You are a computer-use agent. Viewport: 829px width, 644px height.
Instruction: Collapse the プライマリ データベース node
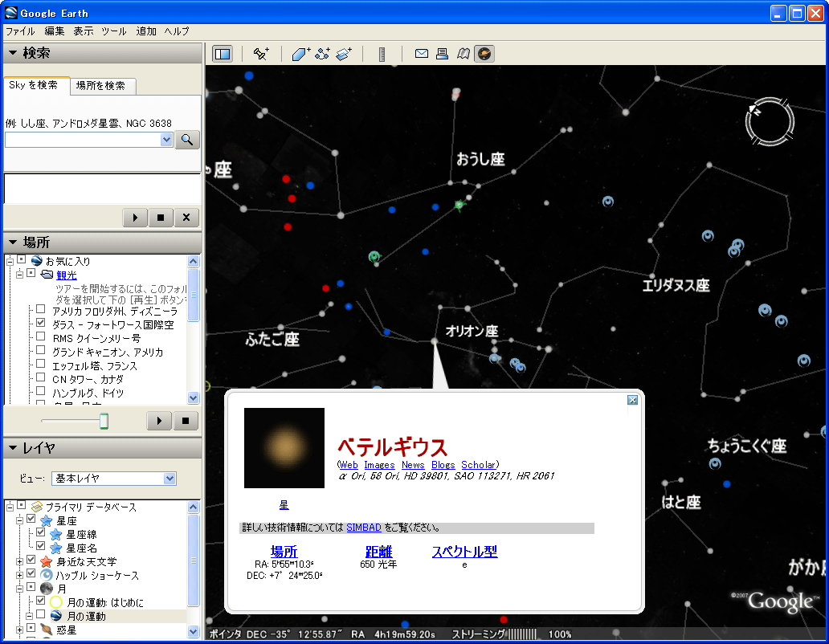pyautogui.click(x=10, y=507)
